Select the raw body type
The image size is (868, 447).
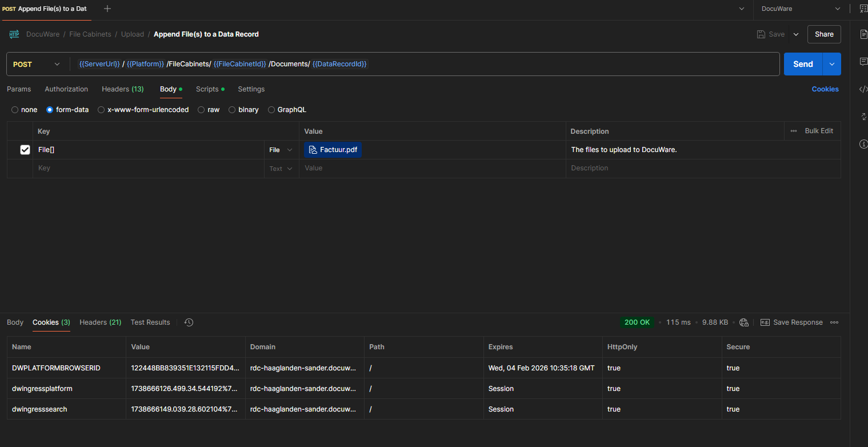coord(202,110)
